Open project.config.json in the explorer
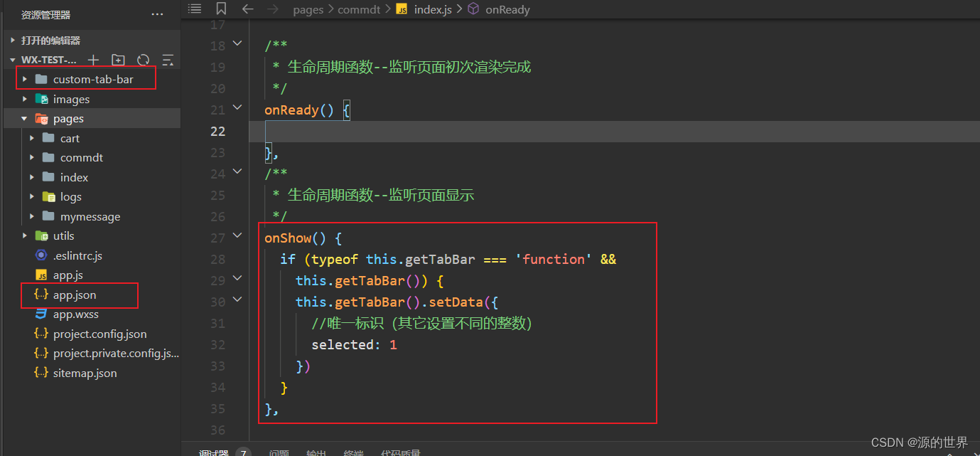Viewport: 980px width, 456px height. pyautogui.click(x=99, y=334)
